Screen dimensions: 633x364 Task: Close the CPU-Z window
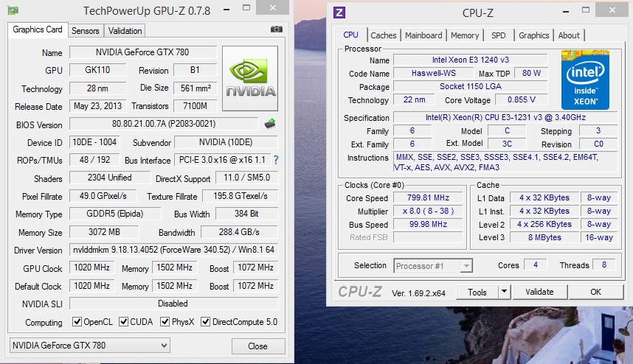(x=612, y=10)
